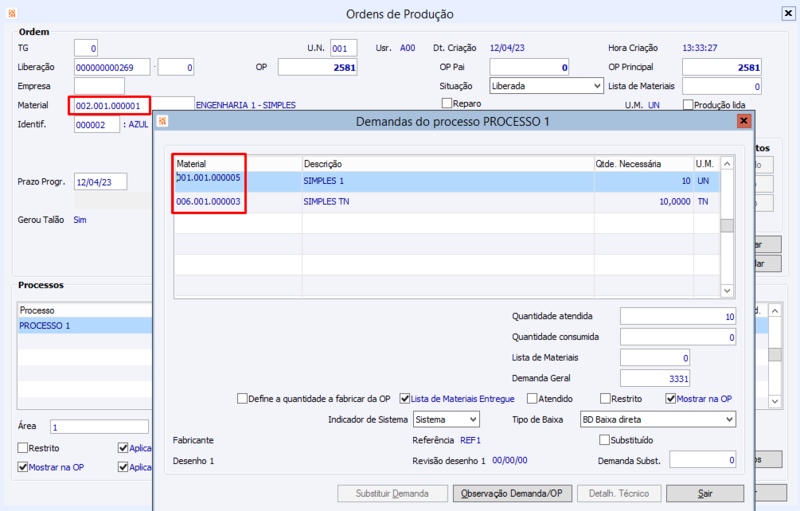The image size is (800, 511).
Task: Close the Ordens de Produção window
Action: click(x=788, y=14)
